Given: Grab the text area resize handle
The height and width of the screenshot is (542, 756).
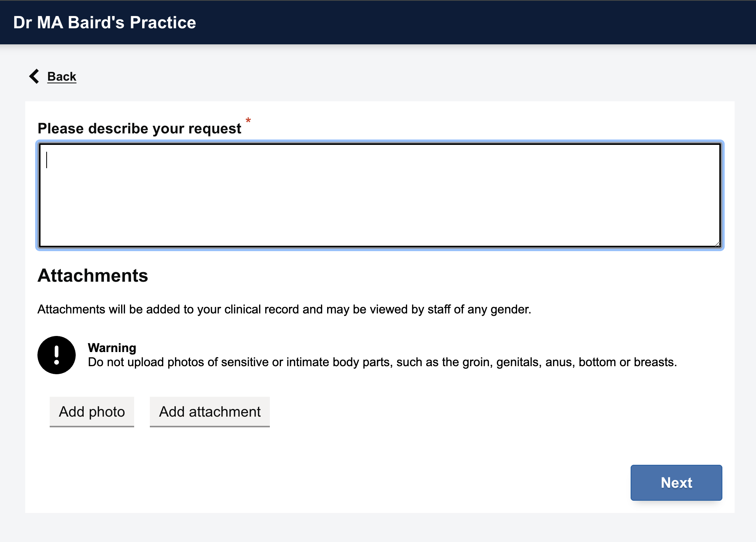Looking at the screenshot, I should pyautogui.click(x=717, y=244).
